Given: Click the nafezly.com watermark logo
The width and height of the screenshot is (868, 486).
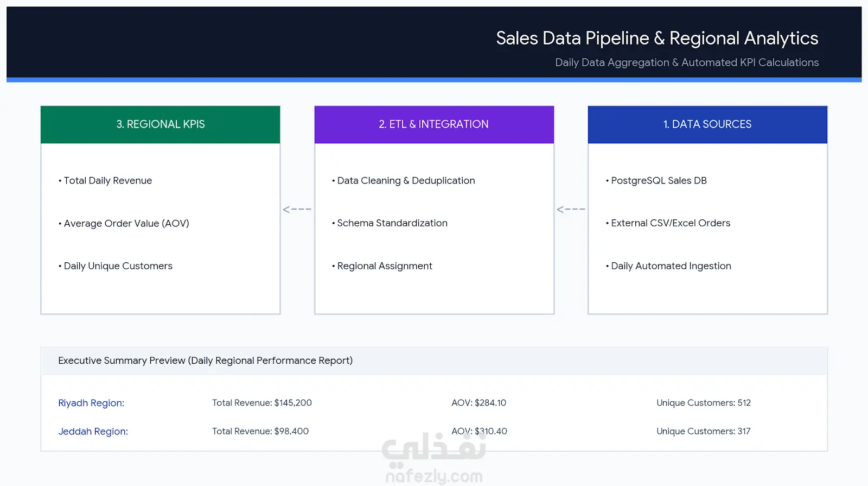Looking at the screenshot, I should tap(434, 457).
